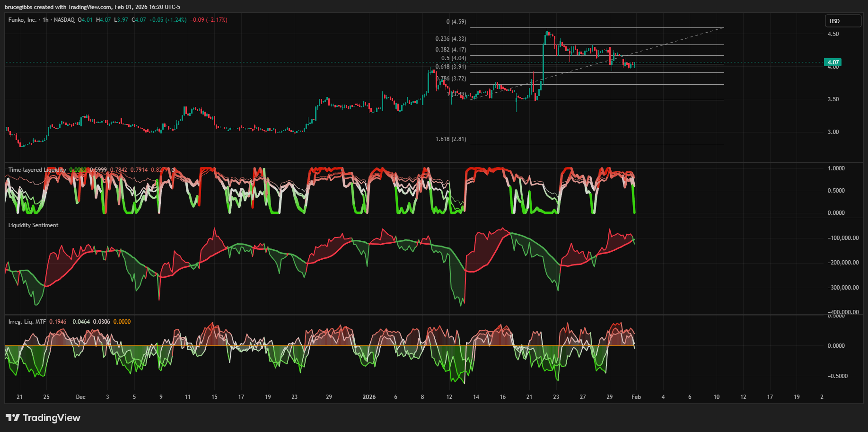This screenshot has width=868, height=432.
Task: Select the Irreg. Liq. MTF indicator legend
Action: 27,322
